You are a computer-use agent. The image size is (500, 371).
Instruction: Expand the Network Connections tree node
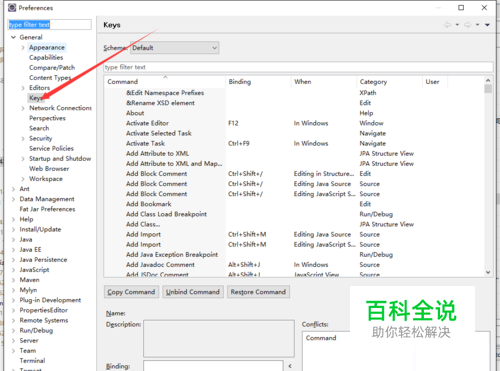(23, 108)
